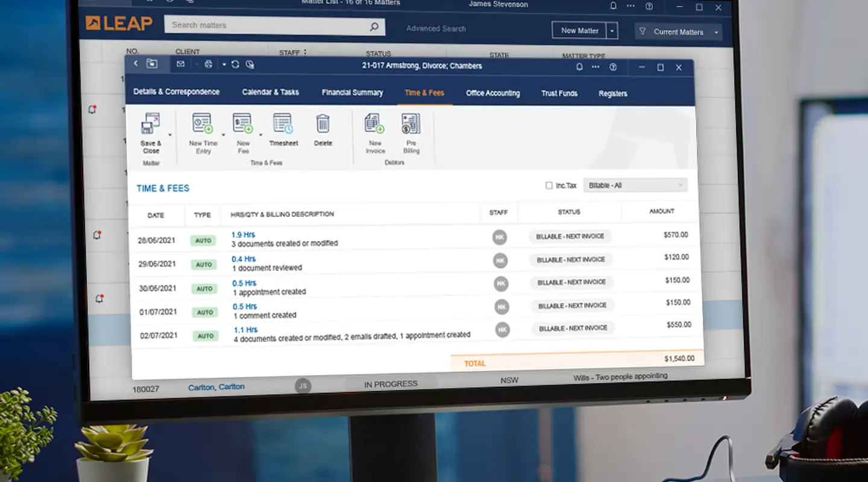Click '1 comment created' description
This screenshot has width=868, height=482.
point(265,315)
